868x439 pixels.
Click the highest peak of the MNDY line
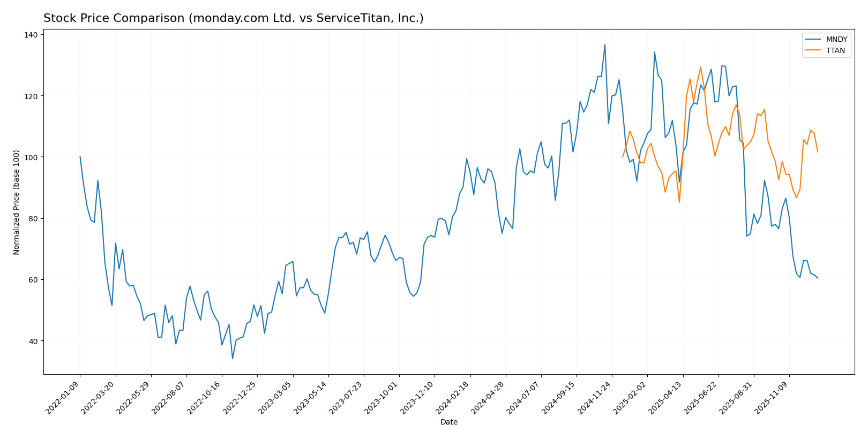pos(605,44)
